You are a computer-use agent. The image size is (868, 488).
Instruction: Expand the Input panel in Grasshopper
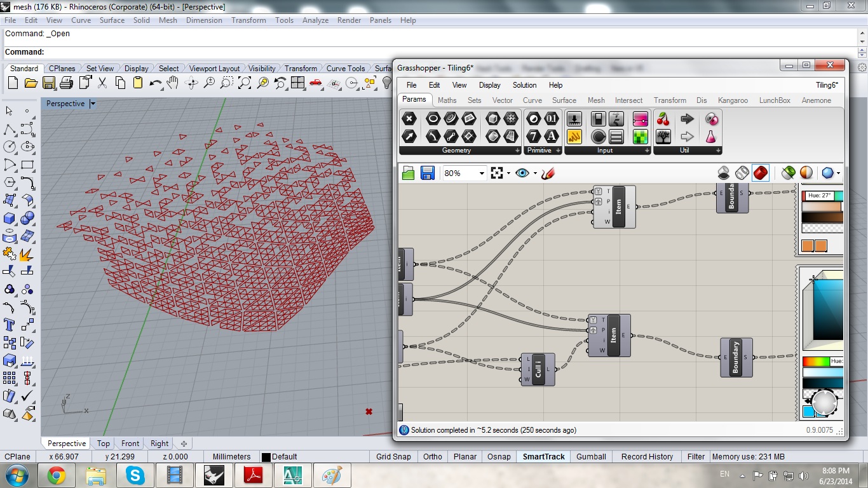point(647,151)
